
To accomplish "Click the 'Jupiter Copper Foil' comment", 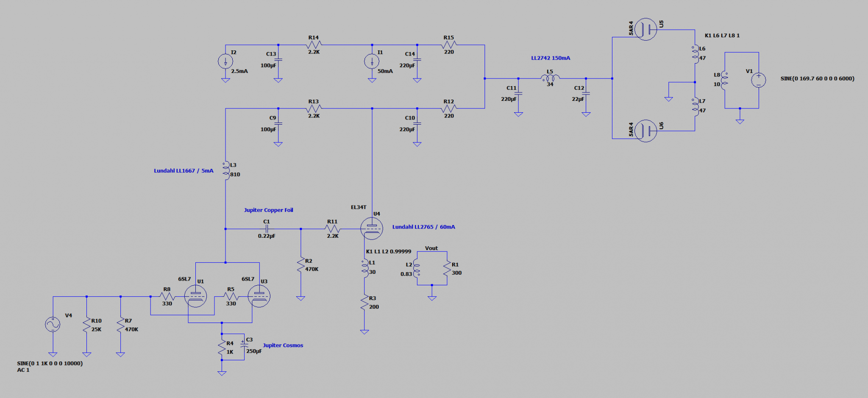I will 268,210.
